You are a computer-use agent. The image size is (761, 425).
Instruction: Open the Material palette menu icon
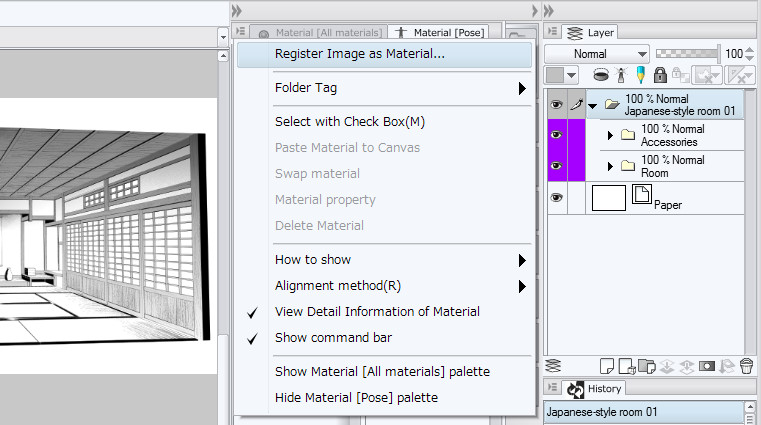pos(240,32)
